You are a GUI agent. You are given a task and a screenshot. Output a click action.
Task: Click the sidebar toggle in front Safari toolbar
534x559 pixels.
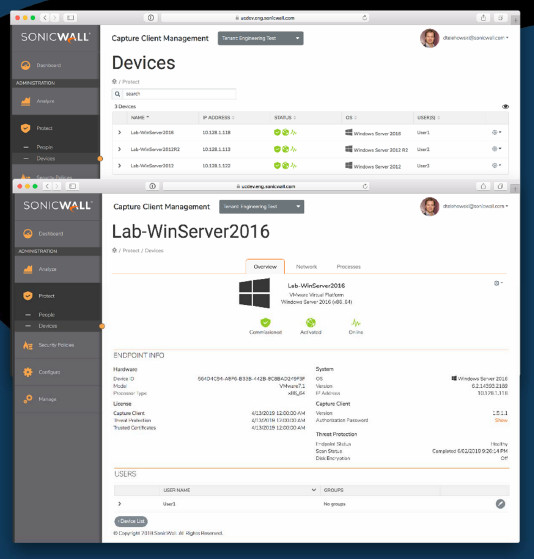[x=72, y=186]
